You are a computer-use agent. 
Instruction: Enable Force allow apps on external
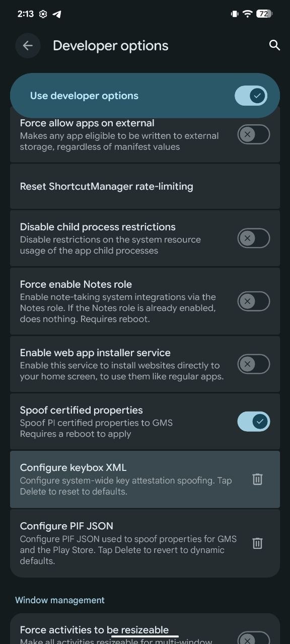pyautogui.click(x=254, y=134)
